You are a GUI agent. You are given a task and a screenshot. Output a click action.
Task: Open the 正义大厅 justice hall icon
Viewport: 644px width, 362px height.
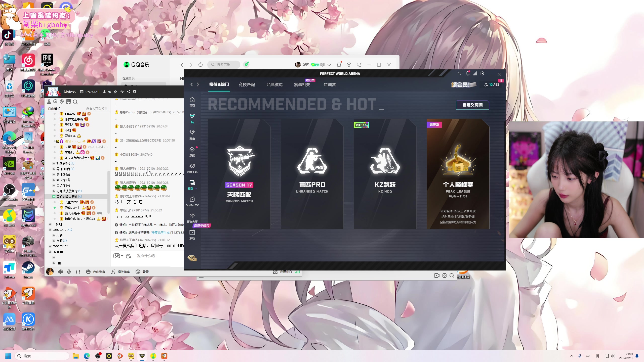[x=192, y=218]
